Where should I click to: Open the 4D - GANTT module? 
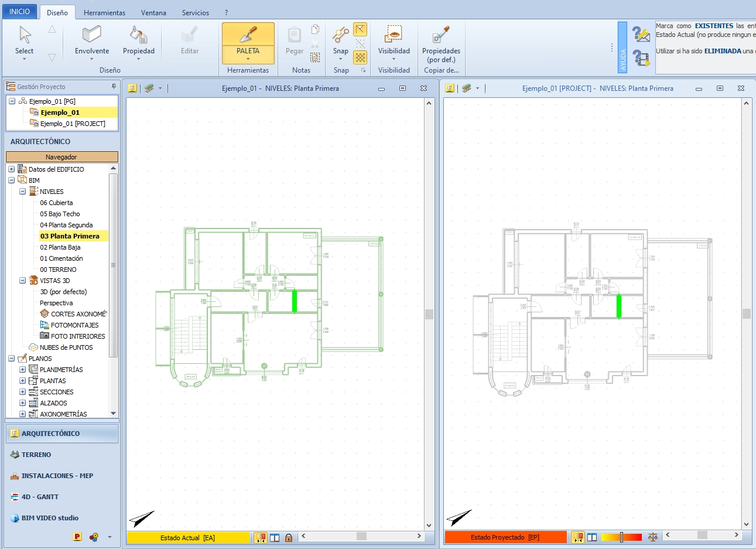(x=61, y=497)
